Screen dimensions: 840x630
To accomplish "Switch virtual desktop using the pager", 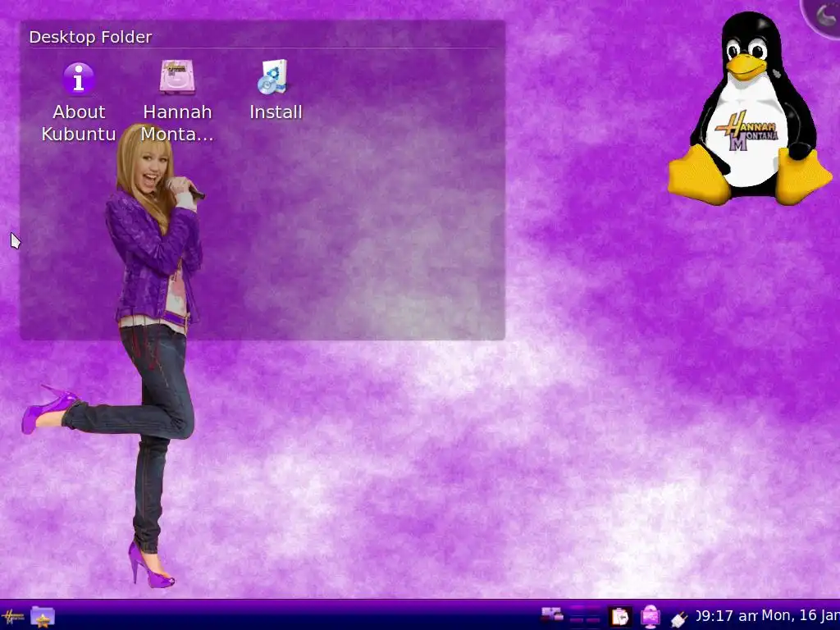I will pos(584,615).
